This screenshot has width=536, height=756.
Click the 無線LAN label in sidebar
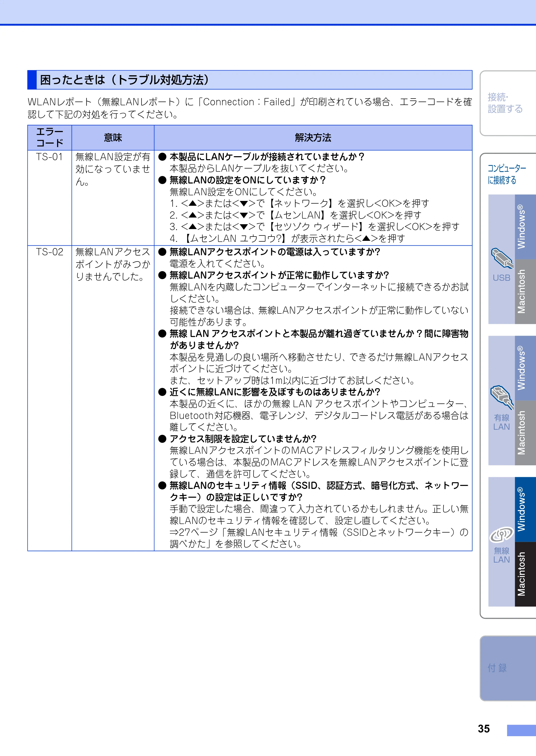pos(501,555)
